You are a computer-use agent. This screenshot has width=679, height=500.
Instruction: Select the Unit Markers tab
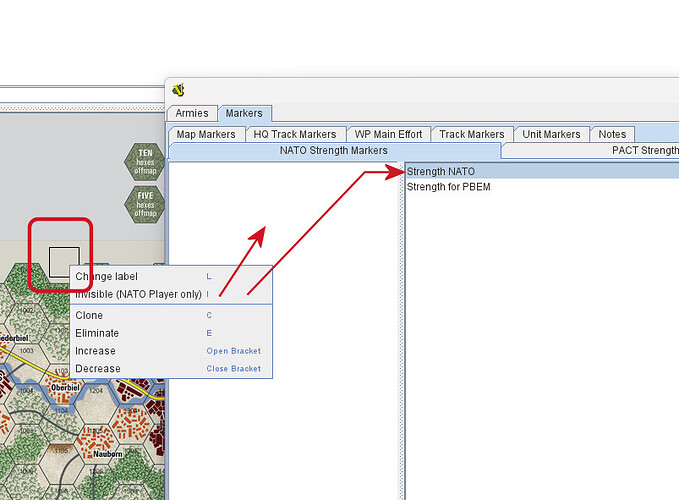(x=551, y=134)
